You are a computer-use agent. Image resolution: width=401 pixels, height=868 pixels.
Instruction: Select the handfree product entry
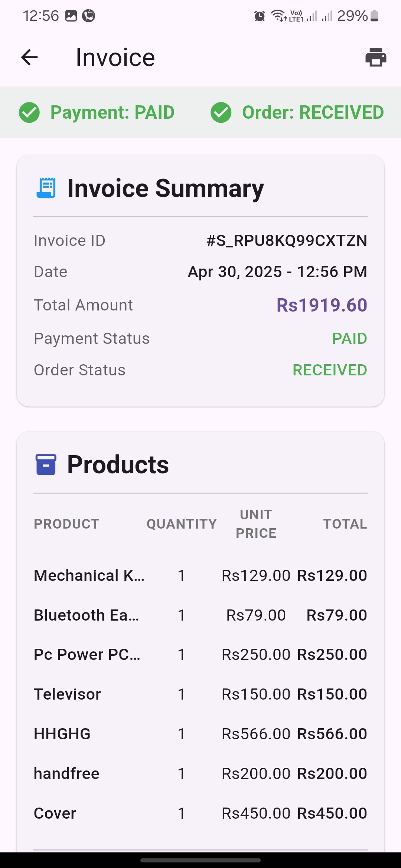[67, 774]
